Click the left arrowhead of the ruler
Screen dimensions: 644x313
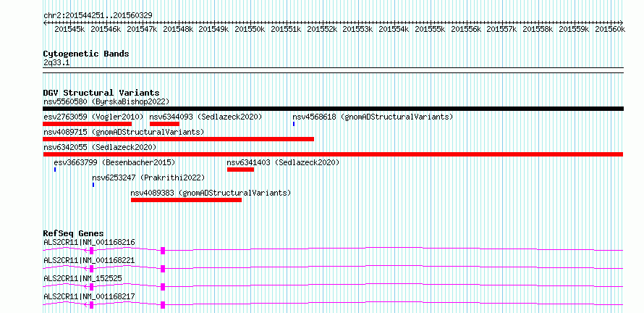coord(45,22)
